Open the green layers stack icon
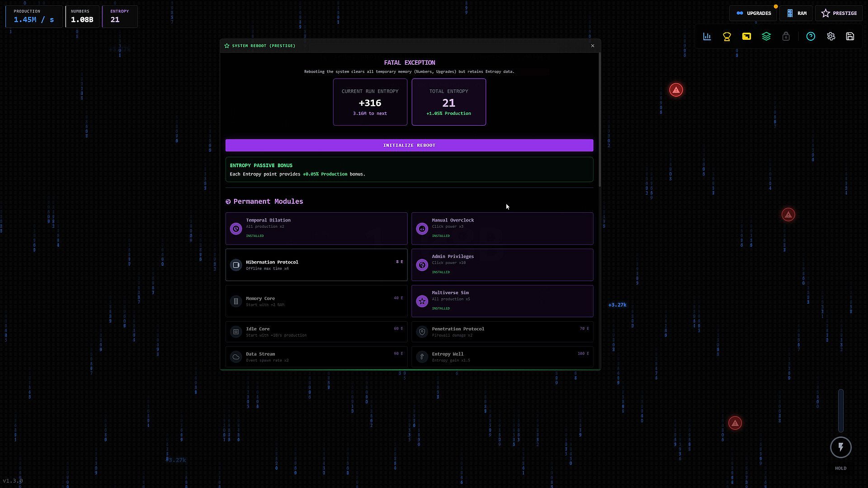 766,37
